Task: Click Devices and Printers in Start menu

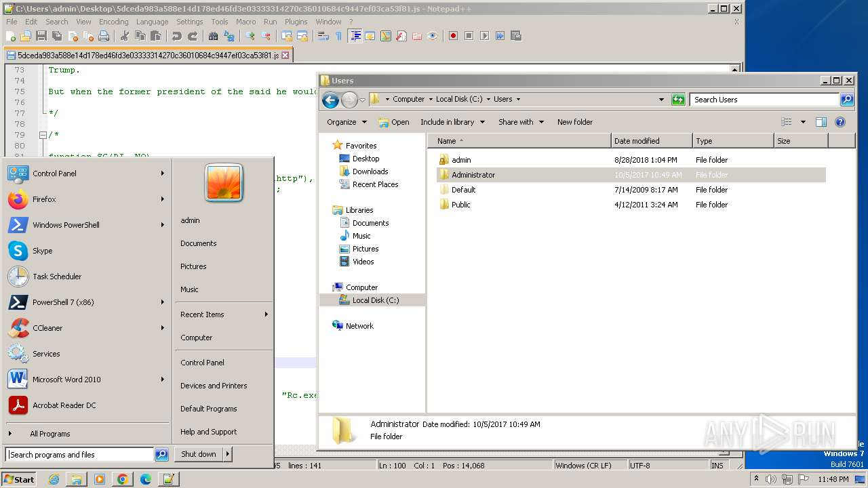Action: tap(214, 386)
